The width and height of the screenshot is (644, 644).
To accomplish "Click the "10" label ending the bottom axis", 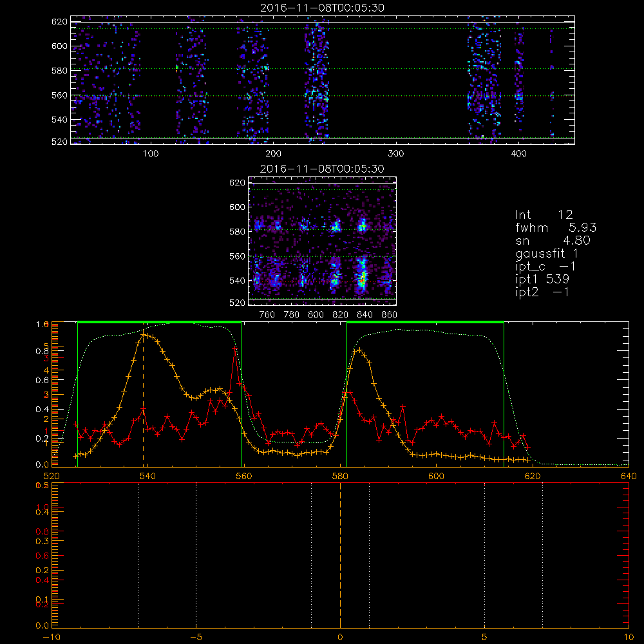I will [x=629, y=638].
